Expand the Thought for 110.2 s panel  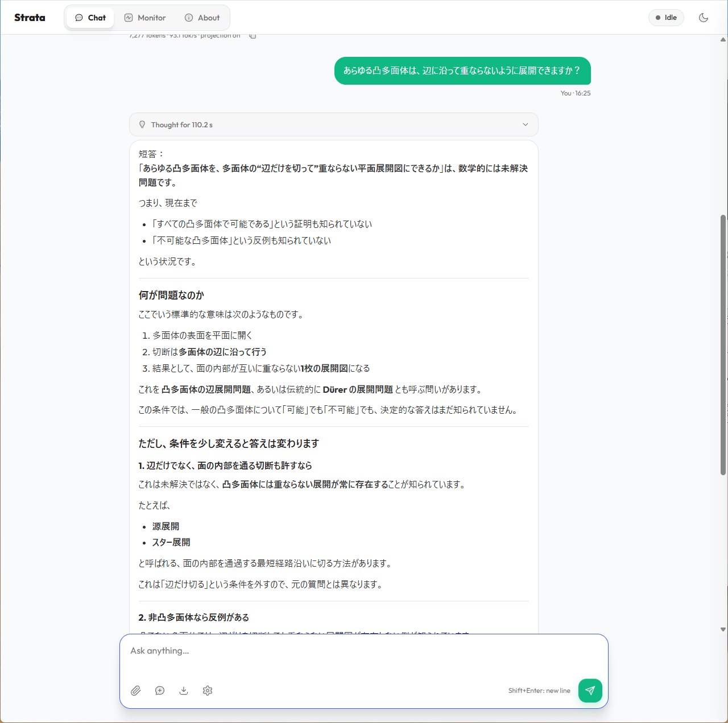[x=334, y=124]
